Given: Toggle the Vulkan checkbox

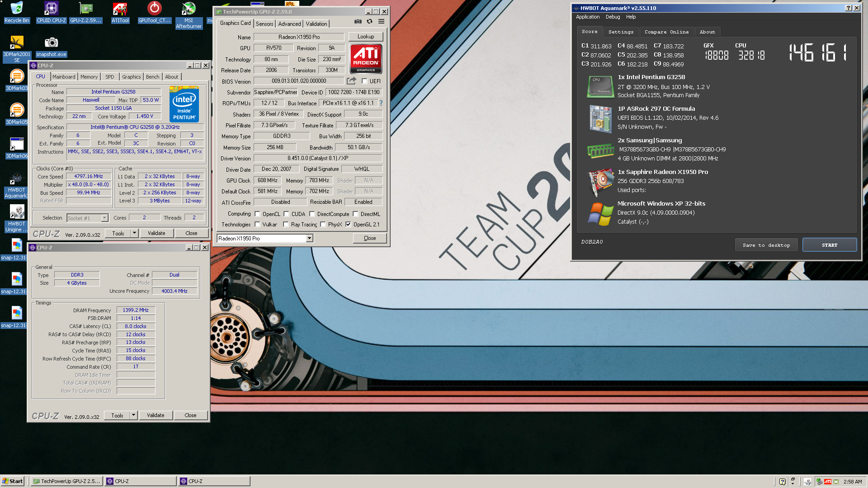Looking at the screenshot, I should point(257,225).
